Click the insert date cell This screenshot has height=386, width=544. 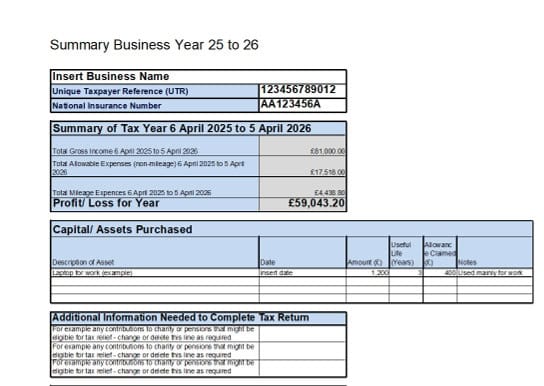303,273
